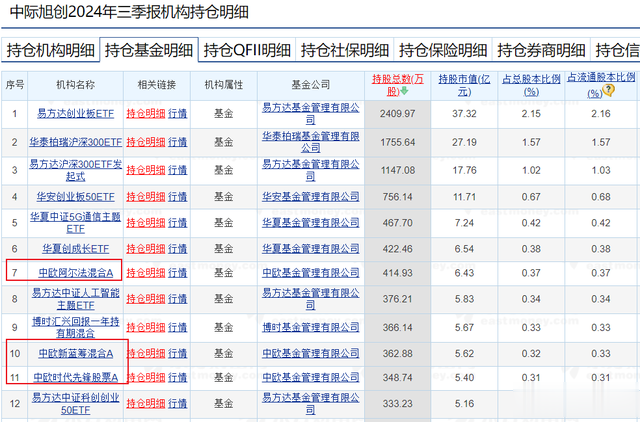Open the 华夏创成长ETF fund link
The width and height of the screenshot is (640, 422).
pyautogui.click(x=76, y=249)
